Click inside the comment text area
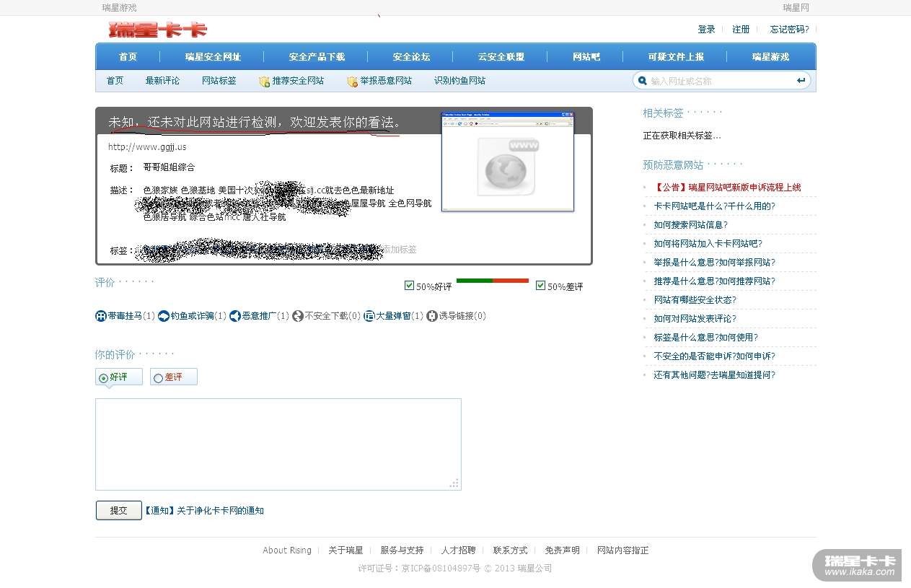The height and width of the screenshot is (588, 911). click(x=278, y=444)
